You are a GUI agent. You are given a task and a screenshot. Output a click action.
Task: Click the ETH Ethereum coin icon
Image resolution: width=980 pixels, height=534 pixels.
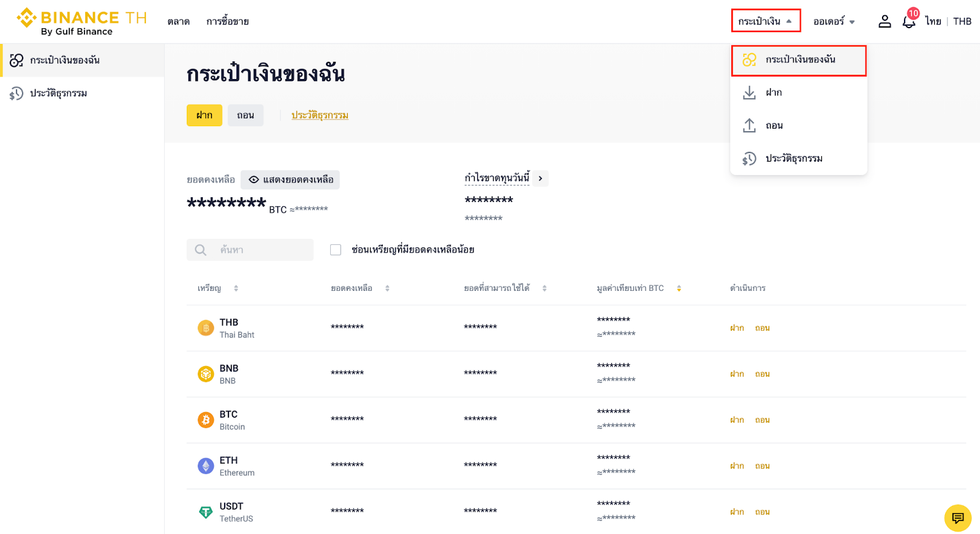[x=206, y=466]
